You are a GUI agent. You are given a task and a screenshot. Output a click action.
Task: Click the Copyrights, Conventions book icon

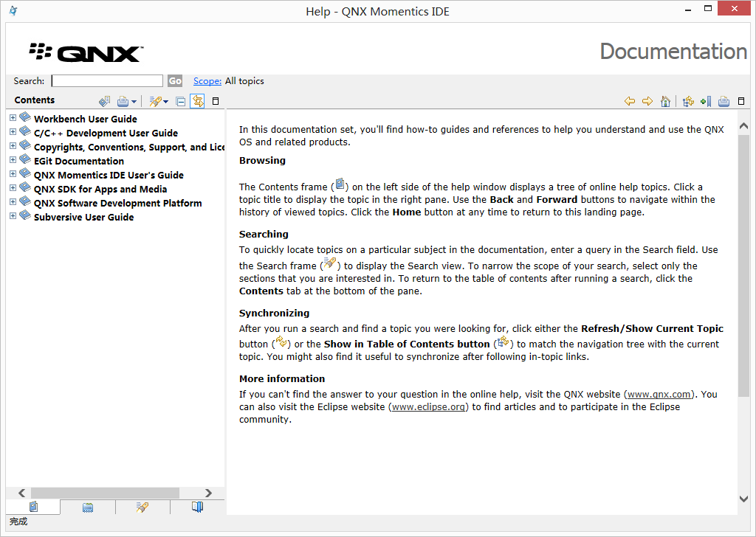tap(25, 145)
